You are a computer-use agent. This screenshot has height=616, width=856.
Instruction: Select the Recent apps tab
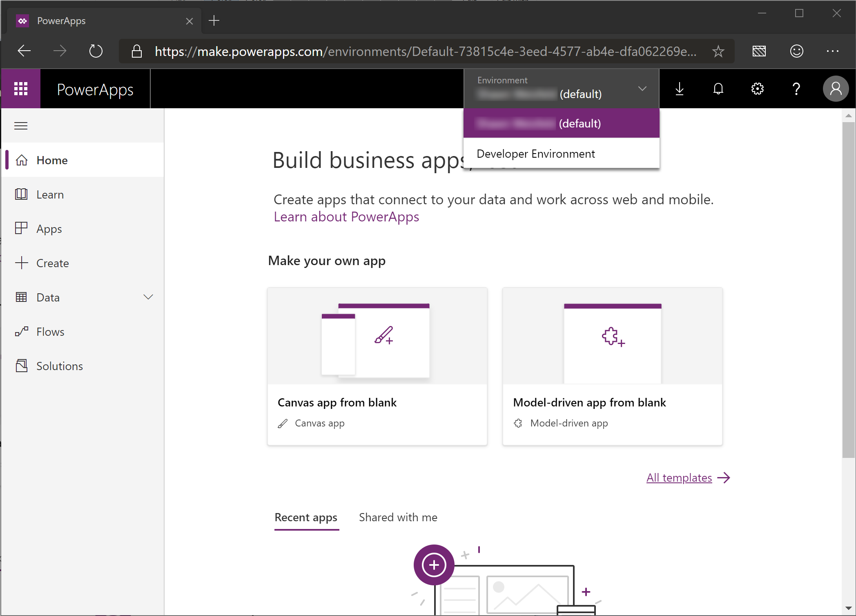click(x=306, y=517)
